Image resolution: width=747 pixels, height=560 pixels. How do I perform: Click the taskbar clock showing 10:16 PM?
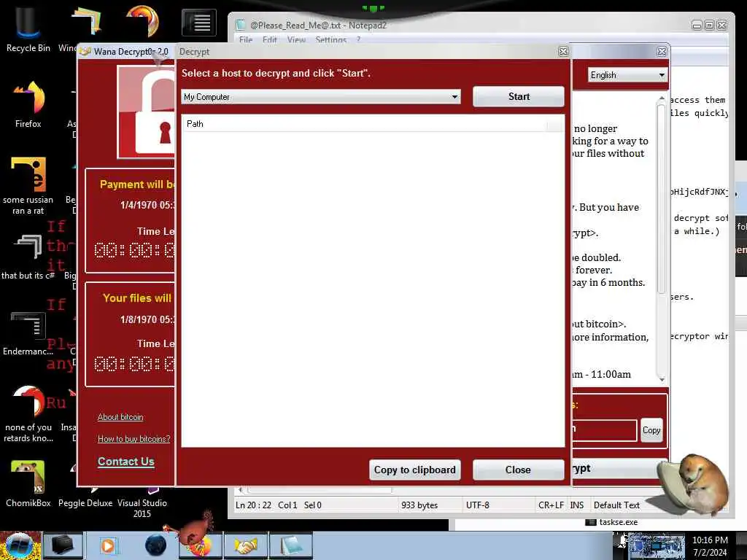[x=710, y=545]
